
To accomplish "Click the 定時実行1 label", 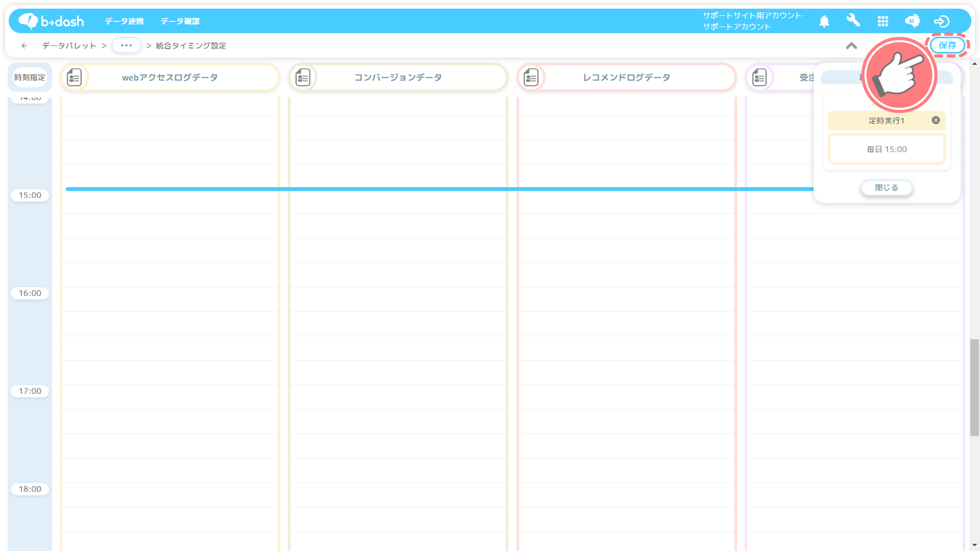I will (887, 121).
